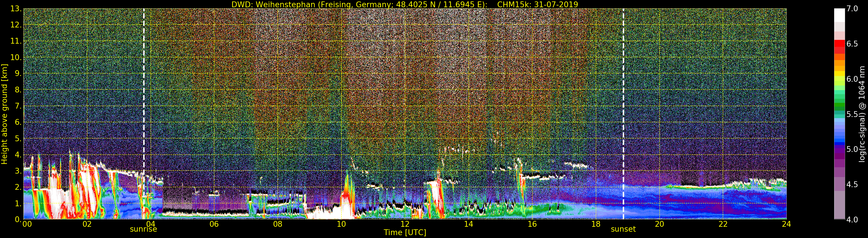Select the 12 tick on the time axis
The width and height of the screenshot is (868, 238).
[405, 224]
